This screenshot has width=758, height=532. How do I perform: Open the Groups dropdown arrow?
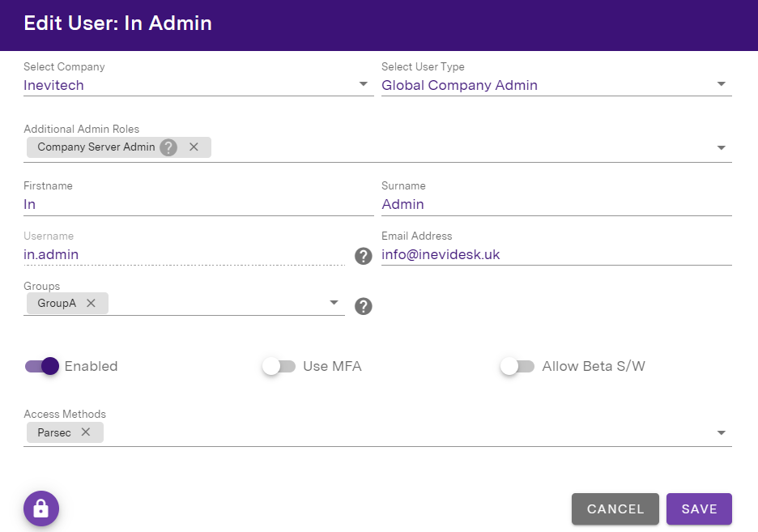(x=334, y=303)
